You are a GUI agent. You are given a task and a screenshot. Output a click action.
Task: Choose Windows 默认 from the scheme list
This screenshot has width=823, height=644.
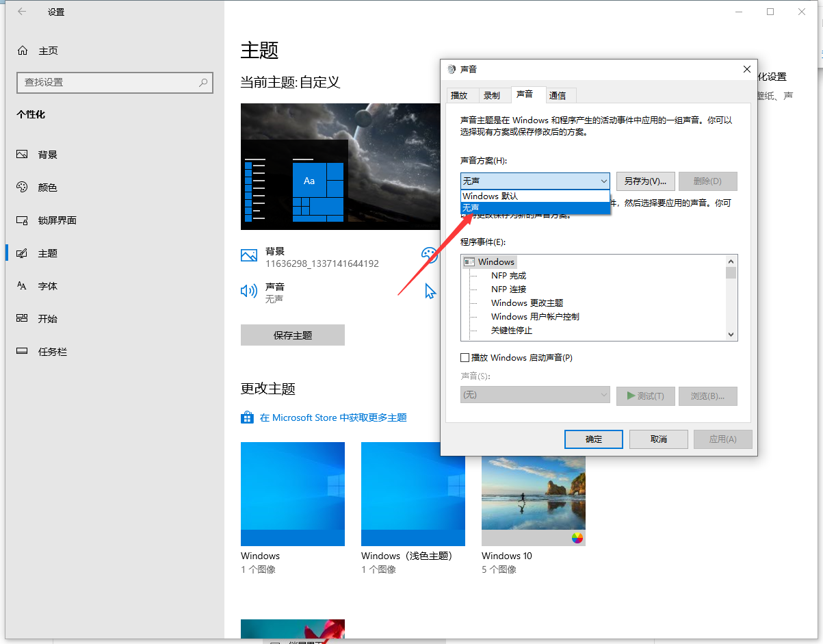[535, 196]
